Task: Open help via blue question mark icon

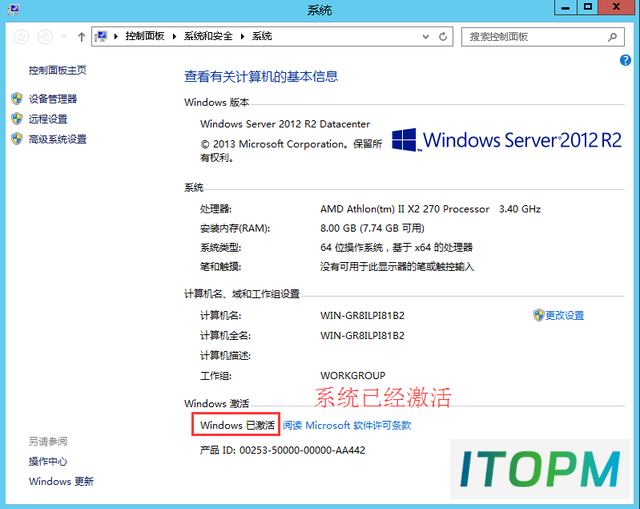Action: [625, 60]
